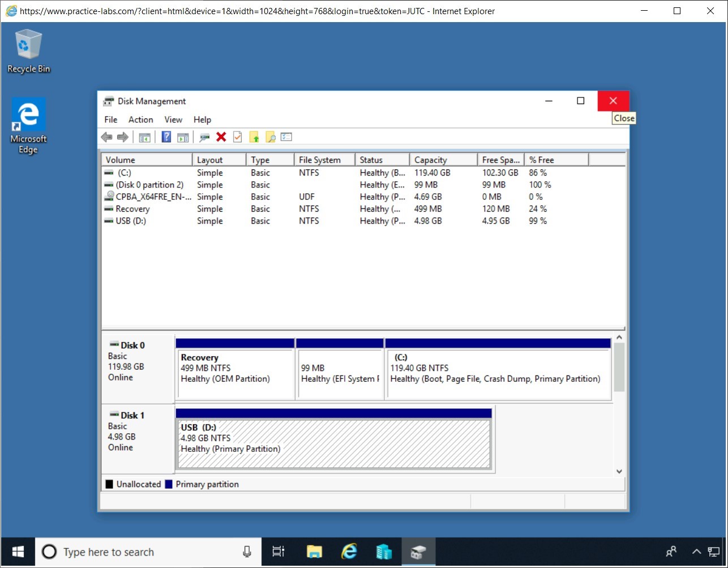Viewport: 728px width, 568px height.
Task: Select the 99 MB EFI System partition block
Action: pyautogui.click(x=340, y=369)
